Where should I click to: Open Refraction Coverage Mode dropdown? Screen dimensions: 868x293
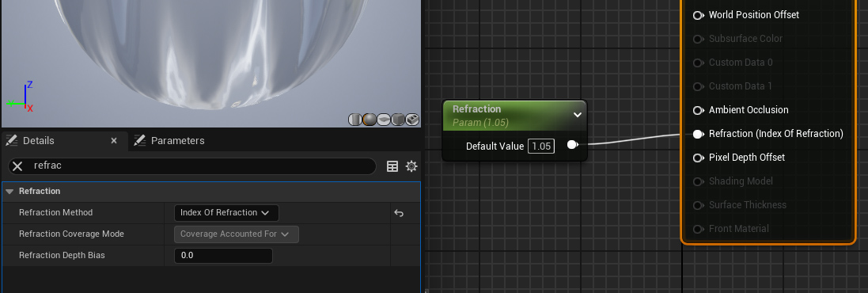tap(237, 234)
